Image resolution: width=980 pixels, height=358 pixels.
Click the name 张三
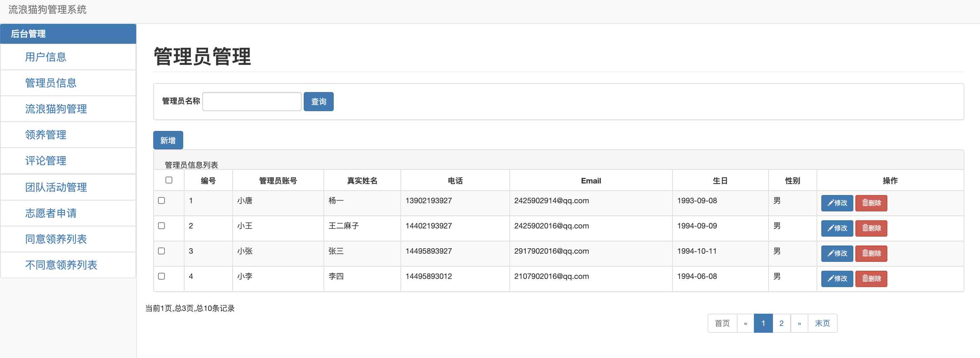tap(336, 251)
